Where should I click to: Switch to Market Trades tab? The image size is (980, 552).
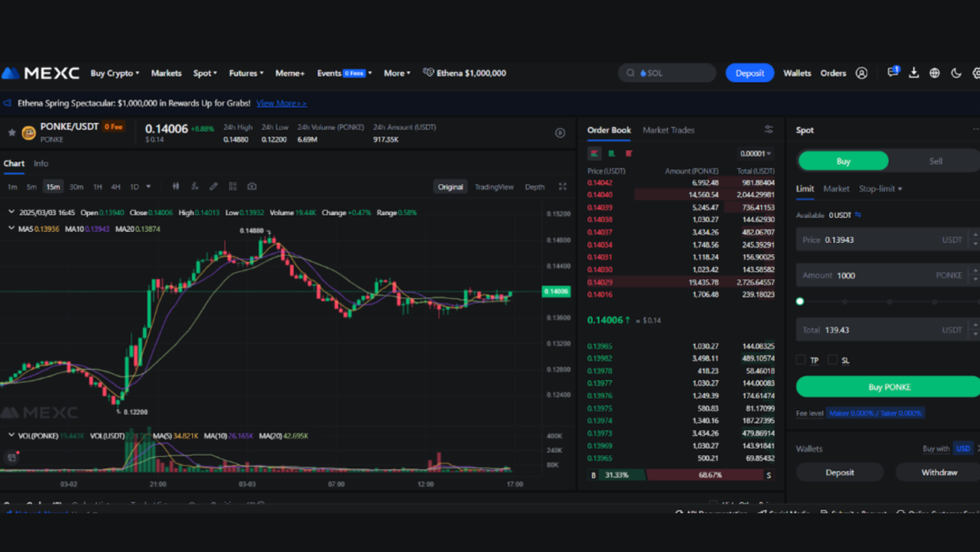[x=669, y=130]
